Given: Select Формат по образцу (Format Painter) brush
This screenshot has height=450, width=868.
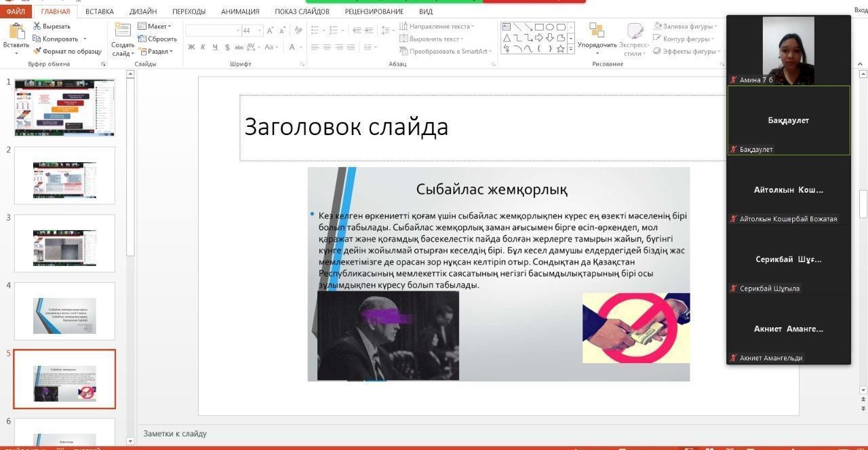Looking at the screenshot, I should pos(37,51).
